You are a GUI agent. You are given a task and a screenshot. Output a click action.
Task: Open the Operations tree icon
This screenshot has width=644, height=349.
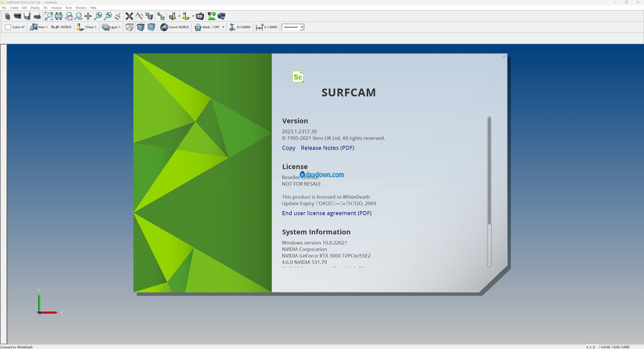[161, 16]
